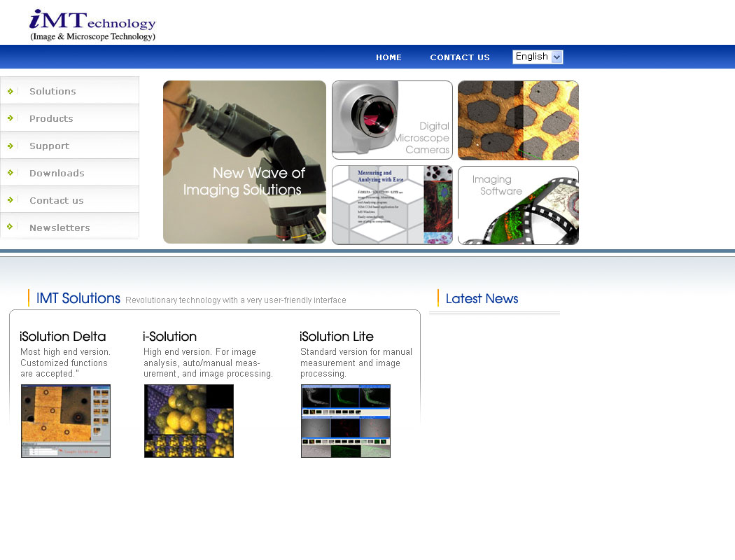Click the green arrow beside Contact us

click(x=10, y=200)
